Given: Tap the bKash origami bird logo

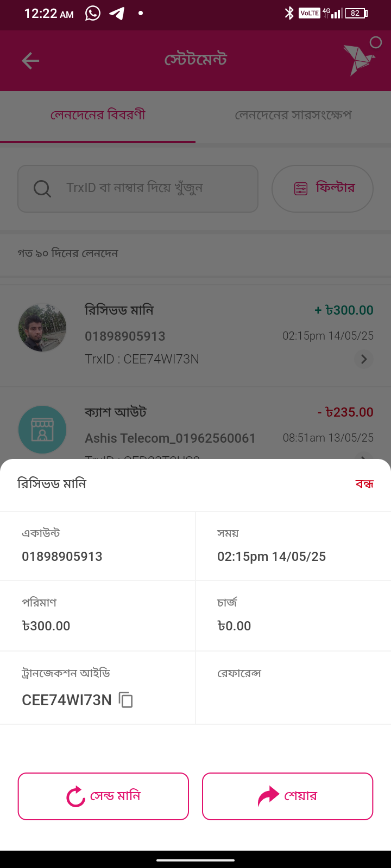Looking at the screenshot, I should coord(359,59).
